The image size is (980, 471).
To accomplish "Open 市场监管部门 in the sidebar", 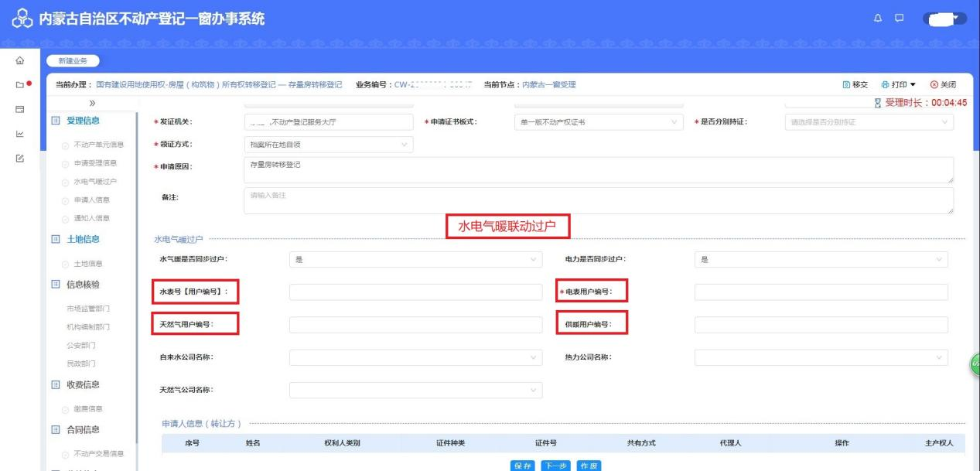I will (89, 309).
